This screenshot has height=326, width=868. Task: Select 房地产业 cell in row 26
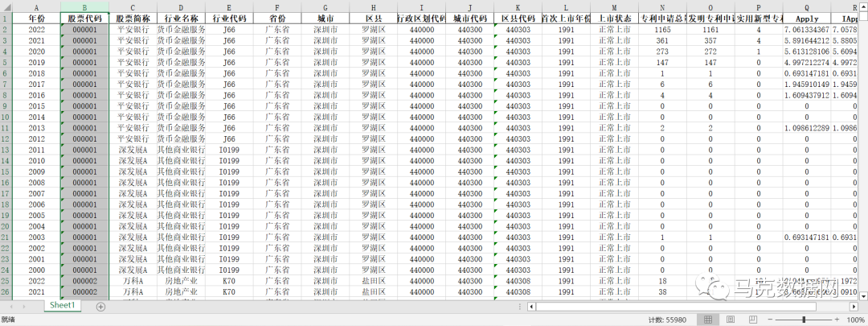[181, 292]
